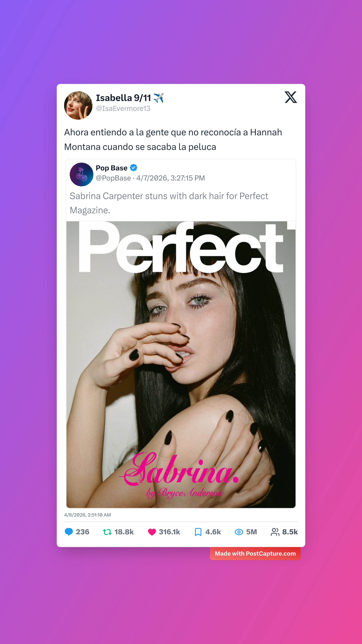Click the 4/8/2026 post timestamp
The width and height of the screenshot is (362, 644).
(87, 515)
